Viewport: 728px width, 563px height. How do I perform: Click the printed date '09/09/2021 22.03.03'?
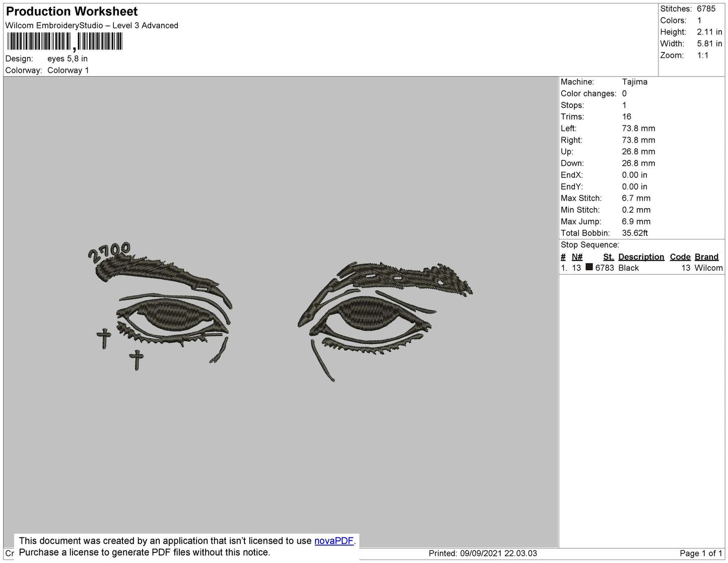pyautogui.click(x=498, y=553)
